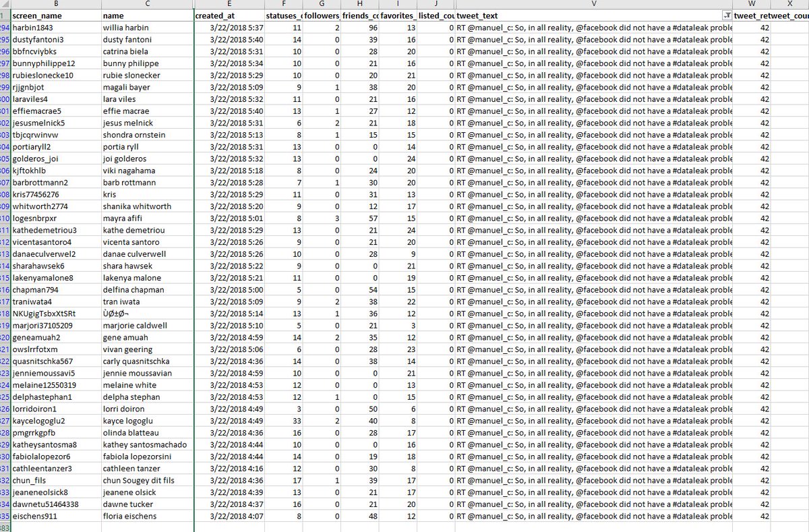Select the dustyfantoni3 cell
This screenshot has height=532, width=809.
(x=57, y=39)
